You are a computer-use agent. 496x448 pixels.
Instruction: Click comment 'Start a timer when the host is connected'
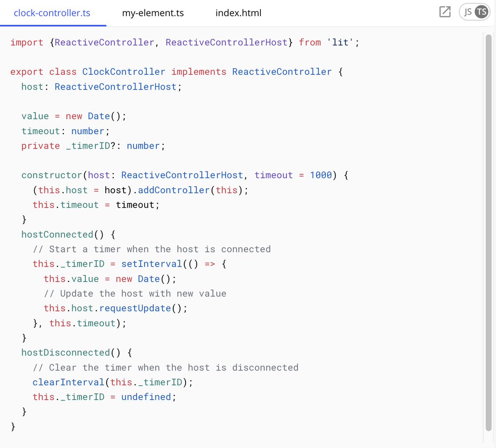pos(152,249)
